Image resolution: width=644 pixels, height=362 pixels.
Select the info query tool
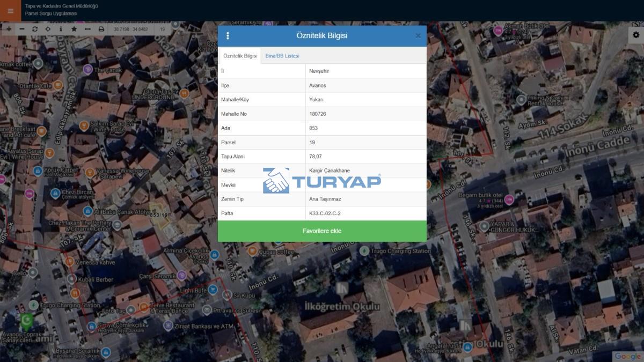click(61, 29)
